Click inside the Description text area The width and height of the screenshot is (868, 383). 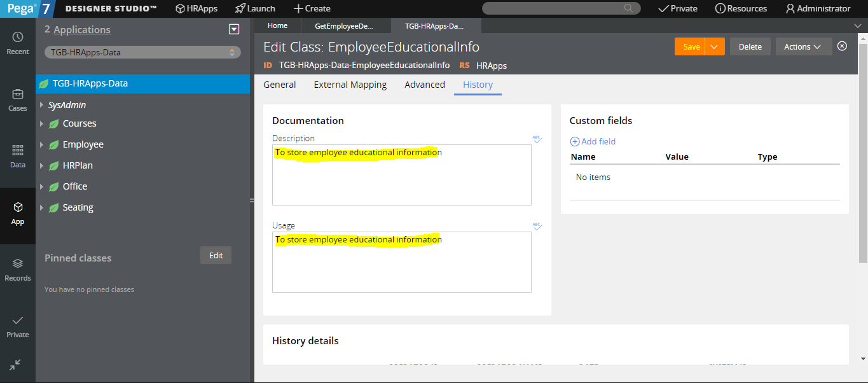(402, 175)
